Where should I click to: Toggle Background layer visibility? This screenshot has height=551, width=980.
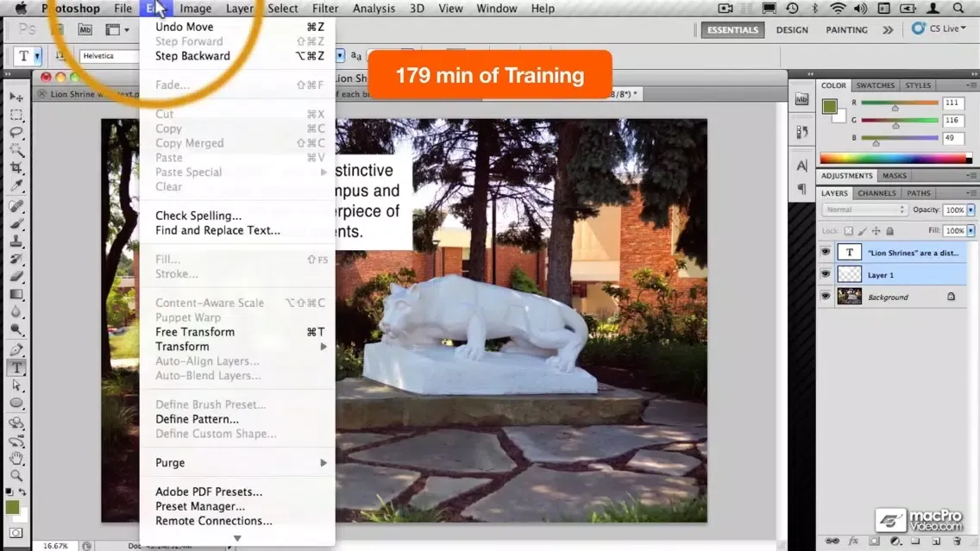[826, 297]
